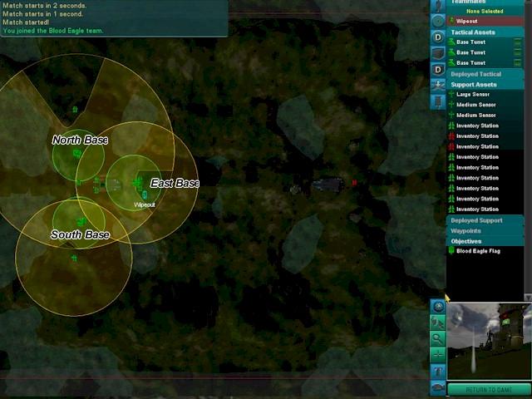This screenshot has width=532, height=399.
Task: Collapse the Objectives section
Action: click(485, 241)
